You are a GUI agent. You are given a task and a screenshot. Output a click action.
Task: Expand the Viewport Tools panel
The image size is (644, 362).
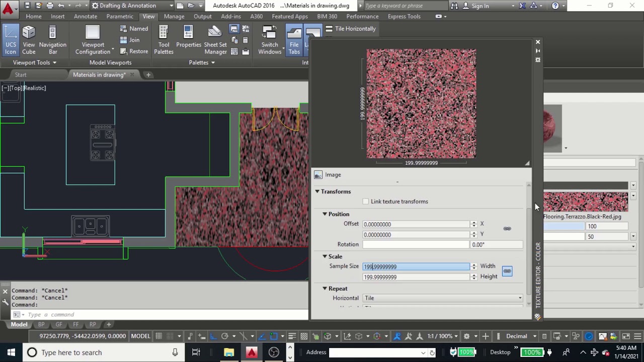(x=35, y=62)
